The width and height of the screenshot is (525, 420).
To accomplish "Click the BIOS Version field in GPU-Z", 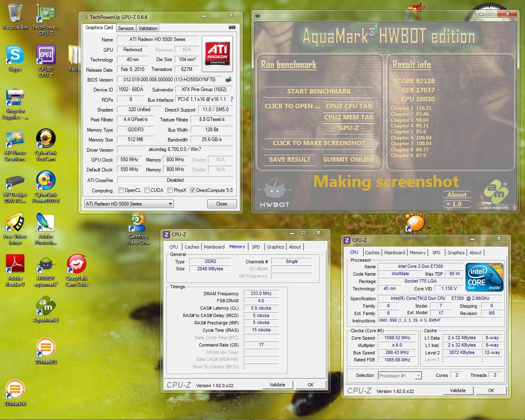I will pyautogui.click(x=170, y=80).
